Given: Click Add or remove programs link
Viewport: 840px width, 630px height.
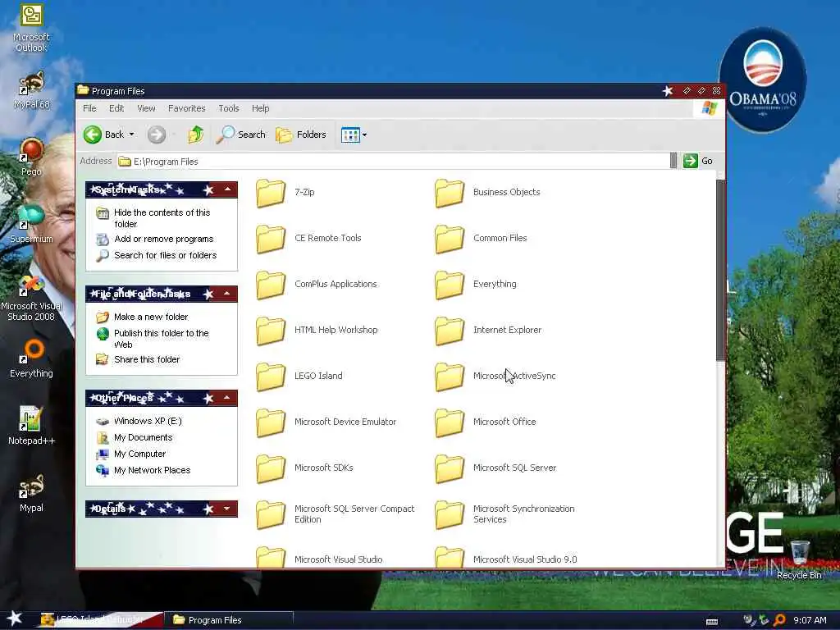Looking at the screenshot, I should point(164,239).
